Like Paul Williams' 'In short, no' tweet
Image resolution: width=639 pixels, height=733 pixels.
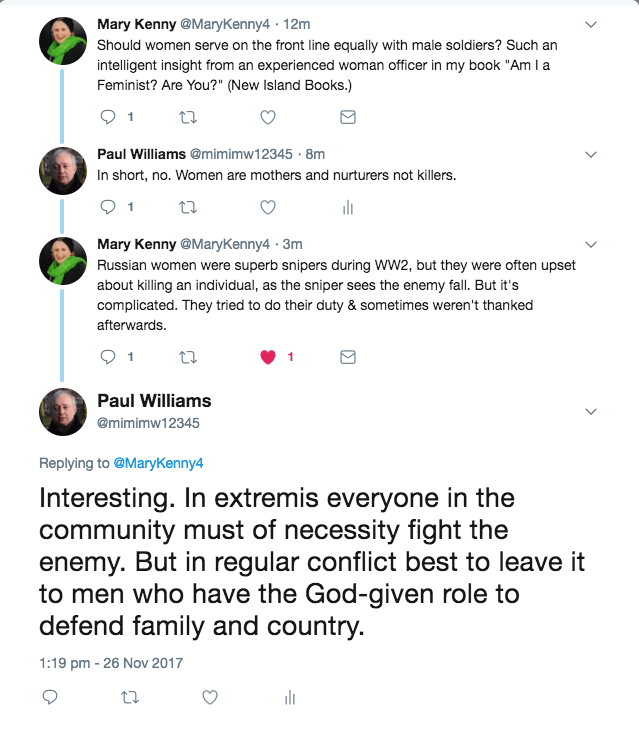268,207
